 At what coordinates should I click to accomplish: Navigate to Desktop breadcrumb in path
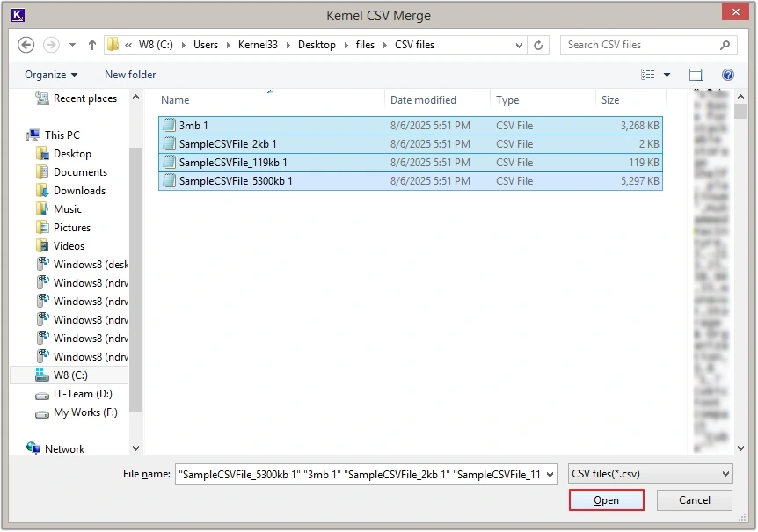coord(317,45)
